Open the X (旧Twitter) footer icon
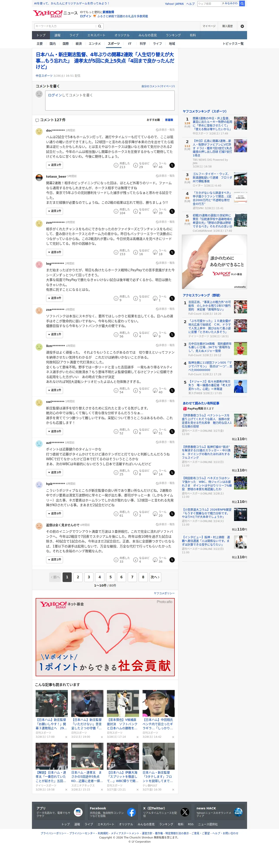The width and height of the screenshot is (279, 868). [185, 812]
